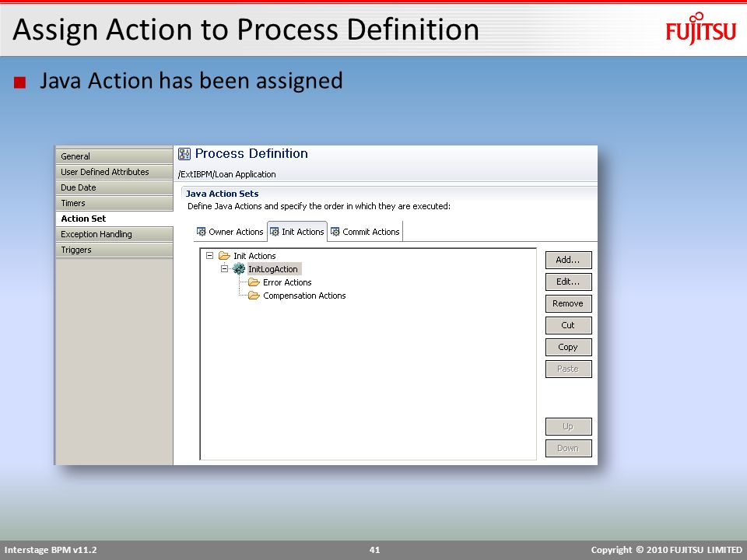Click the Compensation Actions folder icon
Image resolution: width=747 pixels, height=560 pixels.
point(254,296)
